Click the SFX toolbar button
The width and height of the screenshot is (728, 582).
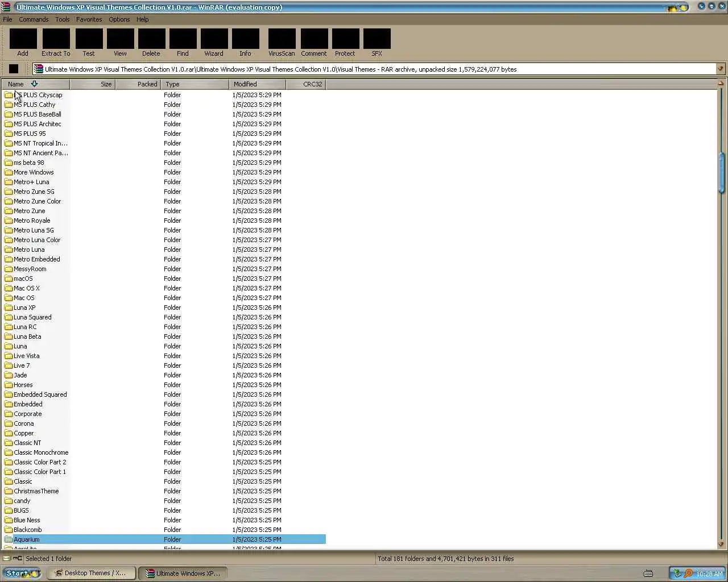point(377,43)
